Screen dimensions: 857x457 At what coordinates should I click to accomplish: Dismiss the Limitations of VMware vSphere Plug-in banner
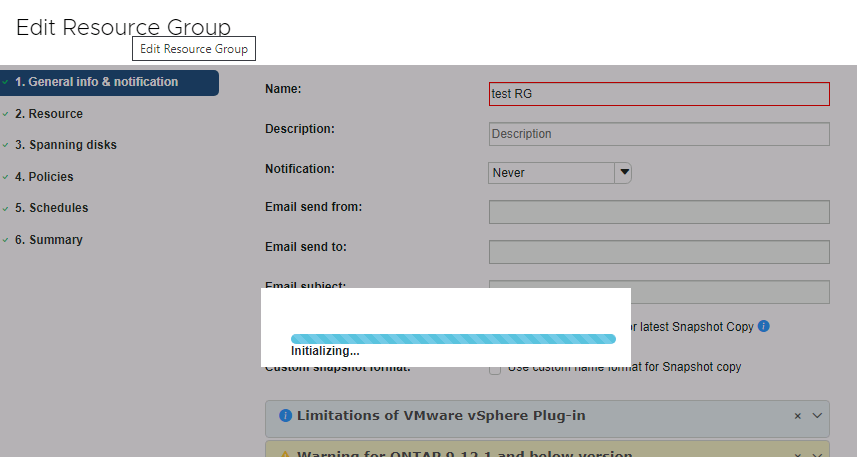[798, 416]
